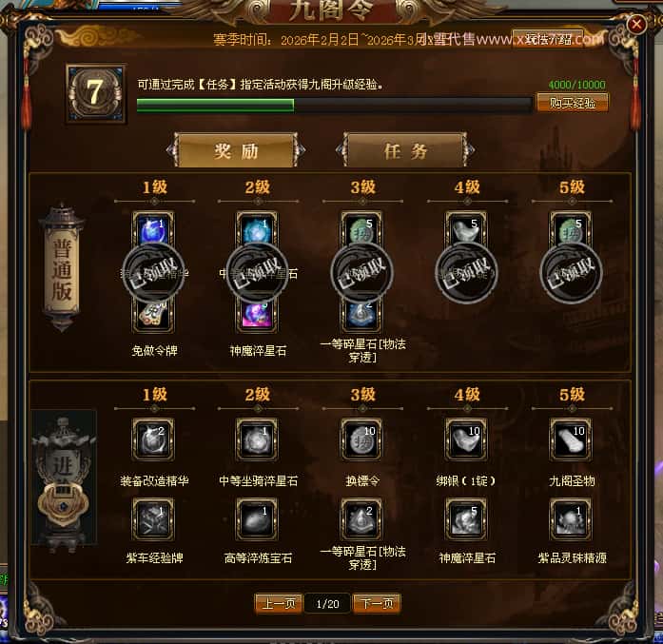Click the normal-tier 神魔淬星石 reward icon
The width and height of the screenshot is (663, 644).
click(x=257, y=315)
